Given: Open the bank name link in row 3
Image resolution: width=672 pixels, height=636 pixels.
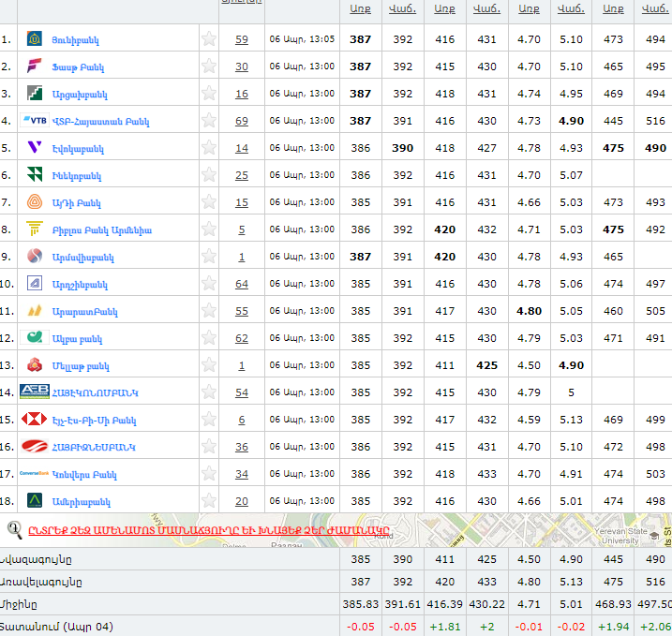Looking at the screenshot, I should pyautogui.click(x=80, y=95).
